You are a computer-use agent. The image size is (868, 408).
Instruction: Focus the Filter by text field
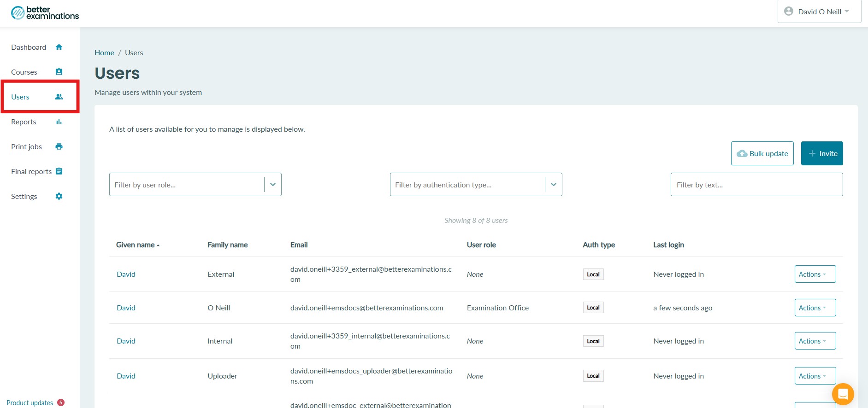756,185
